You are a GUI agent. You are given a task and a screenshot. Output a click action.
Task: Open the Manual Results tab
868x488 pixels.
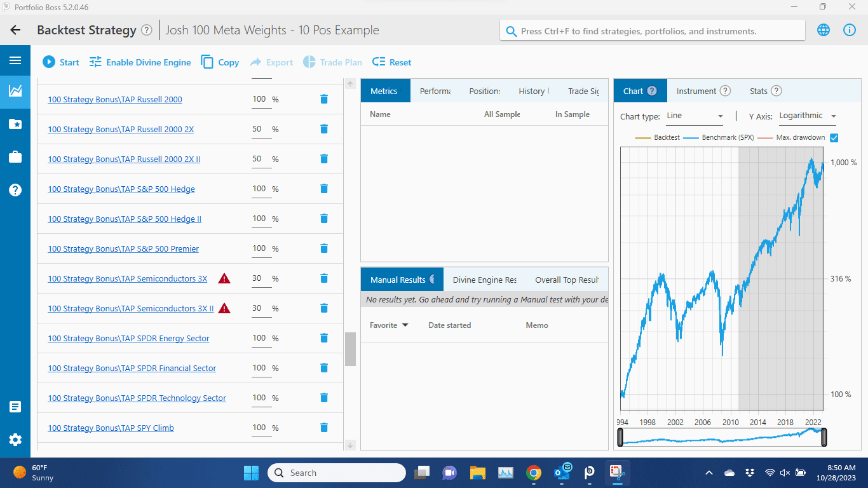(402, 280)
